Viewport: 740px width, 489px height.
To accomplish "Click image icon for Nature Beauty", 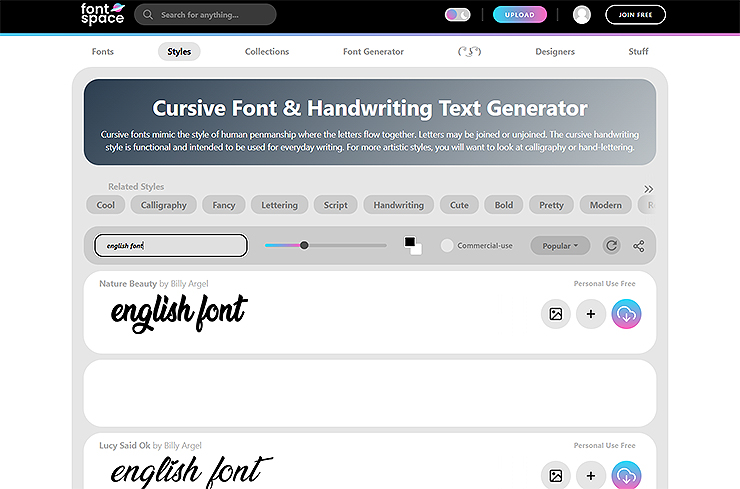I will click(x=556, y=314).
